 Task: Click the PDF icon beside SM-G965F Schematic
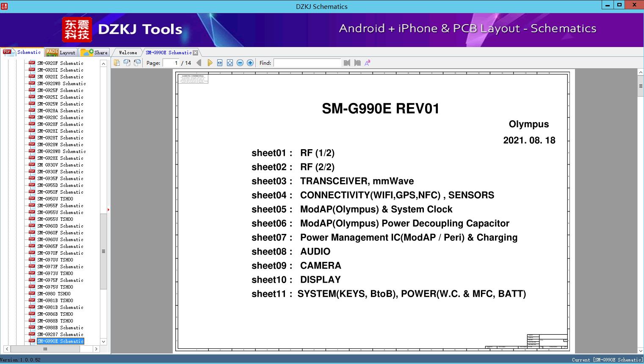tap(32, 246)
